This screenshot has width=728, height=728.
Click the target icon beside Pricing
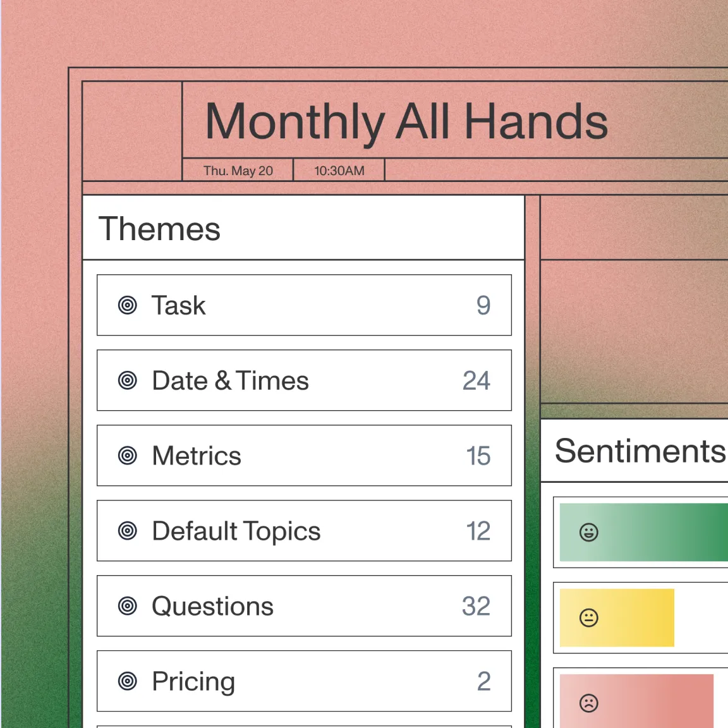[x=128, y=681]
